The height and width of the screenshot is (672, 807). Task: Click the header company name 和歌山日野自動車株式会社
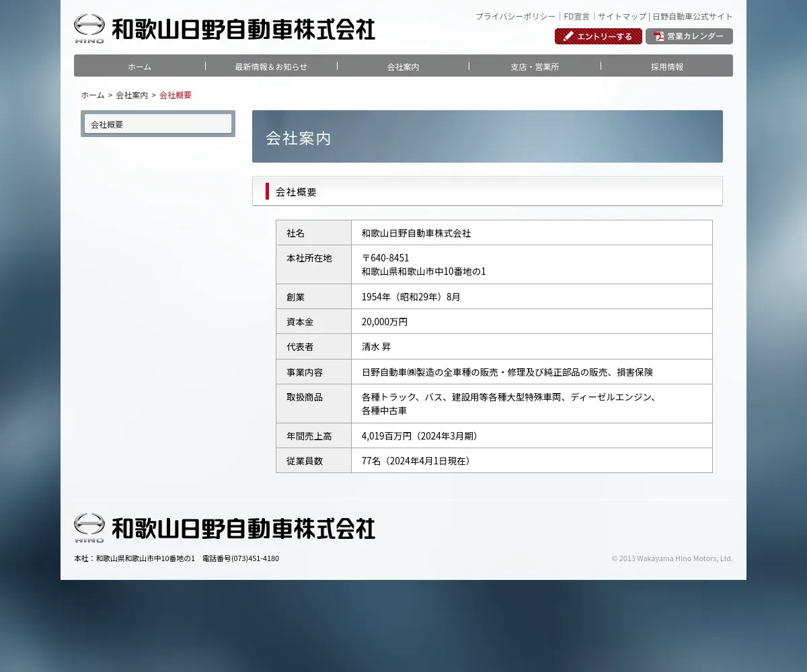click(x=243, y=30)
